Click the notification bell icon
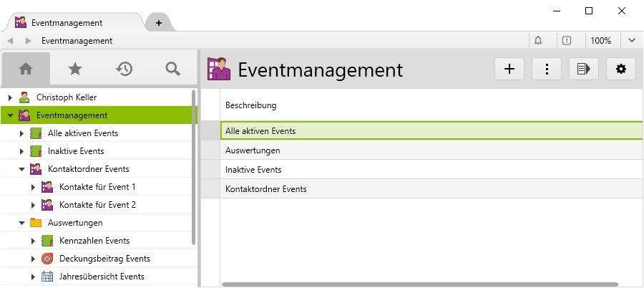Image resolution: width=644 pixels, height=288 pixels. pyautogui.click(x=538, y=41)
